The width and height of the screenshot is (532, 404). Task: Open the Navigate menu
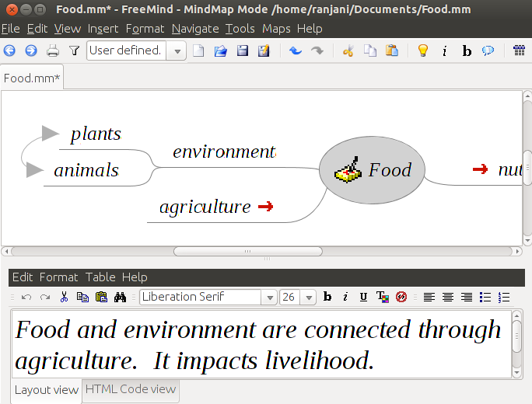[x=195, y=29]
